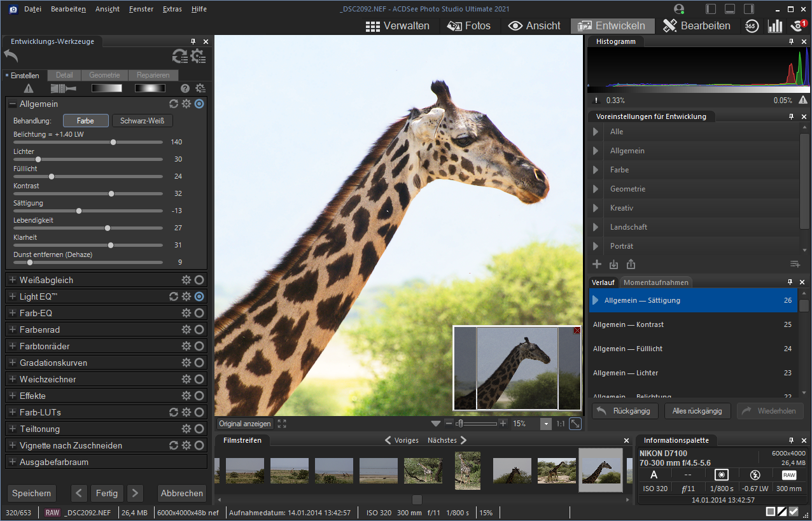The image size is (812, 521).
Task: Click the Alles rückgängig button
Action: coord(697,411)
